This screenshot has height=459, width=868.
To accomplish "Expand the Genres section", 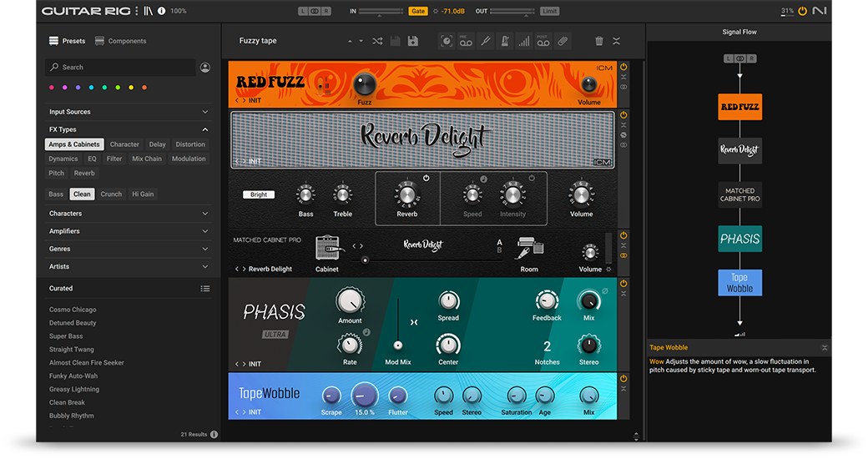I will (x=129, y=250).
